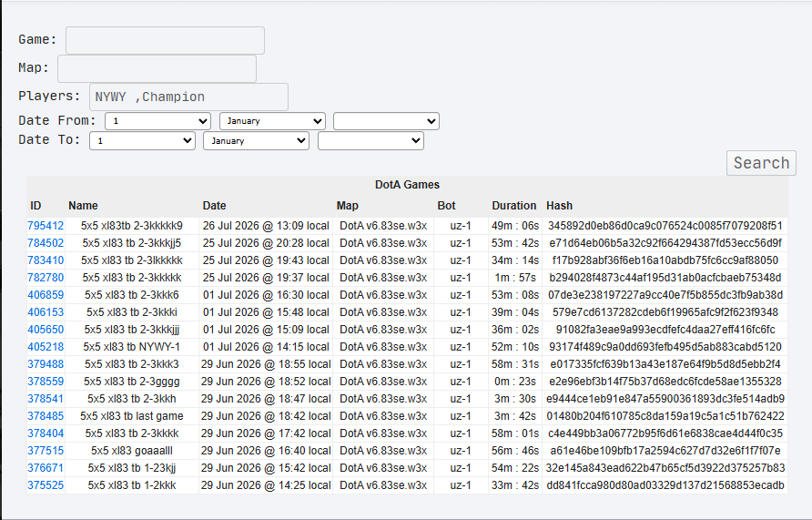
Task: Click duration 58m : 31s
Action: pyautogui.click(x=515, y=364)
